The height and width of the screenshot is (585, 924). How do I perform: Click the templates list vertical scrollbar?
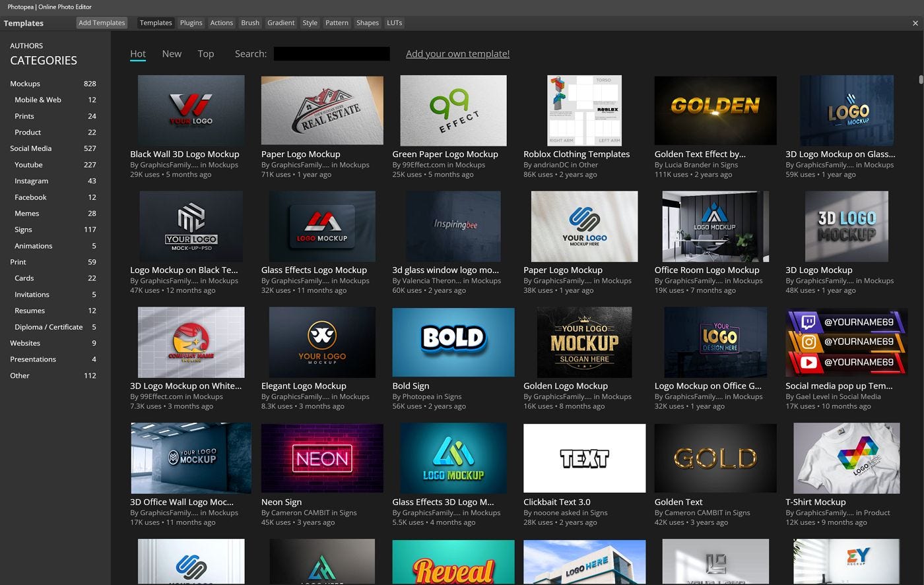[921, 80]
